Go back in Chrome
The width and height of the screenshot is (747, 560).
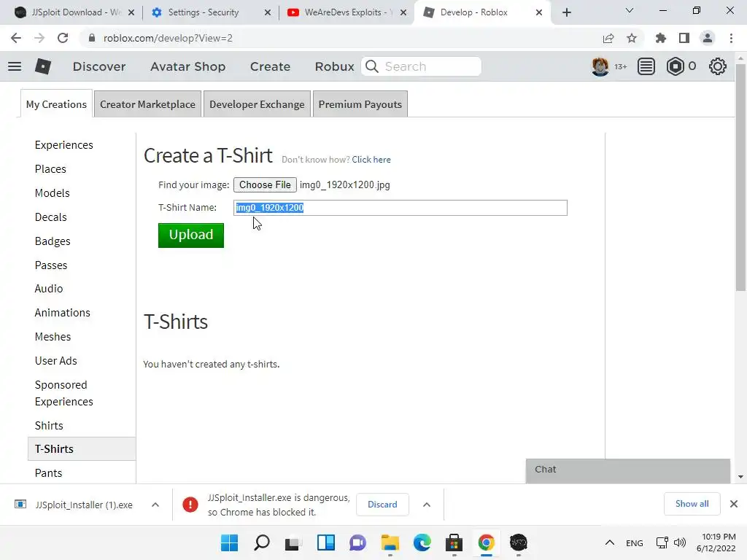click(x=16, y=38)
